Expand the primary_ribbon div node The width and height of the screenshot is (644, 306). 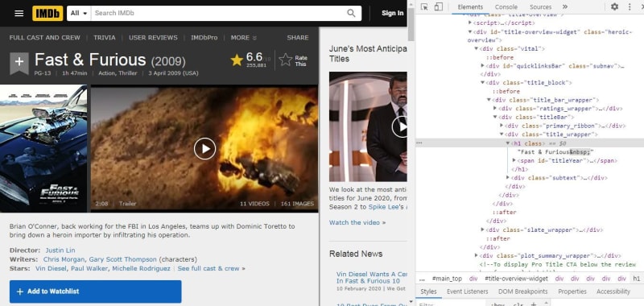click(x=502, y=126)
